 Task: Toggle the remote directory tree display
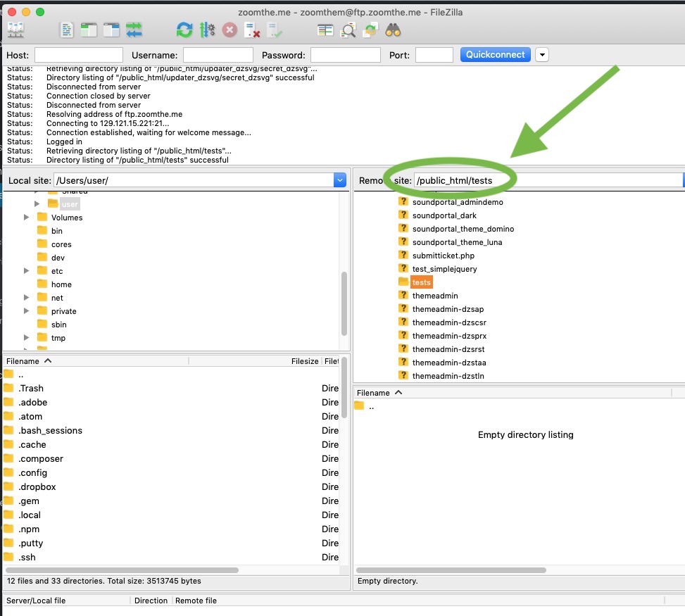111,30
